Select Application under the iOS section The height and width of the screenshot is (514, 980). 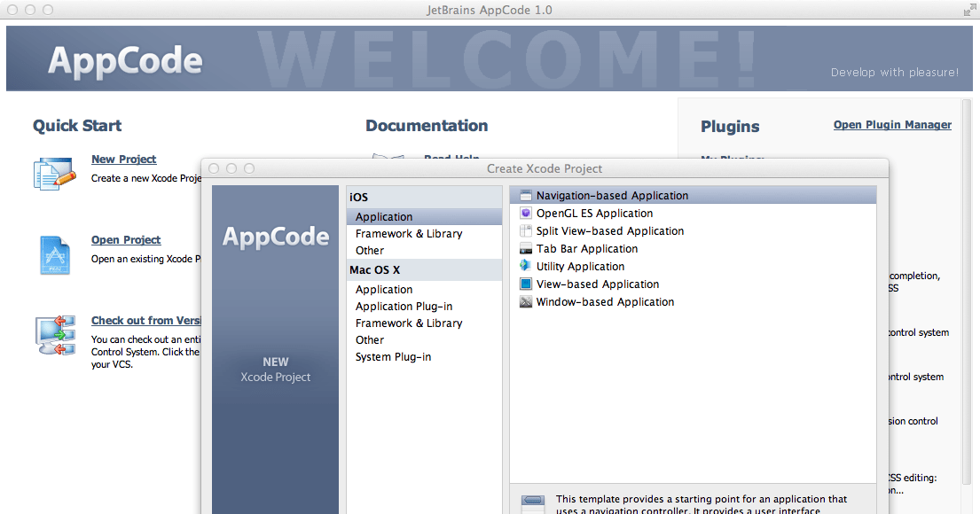(x=384, y=216)
